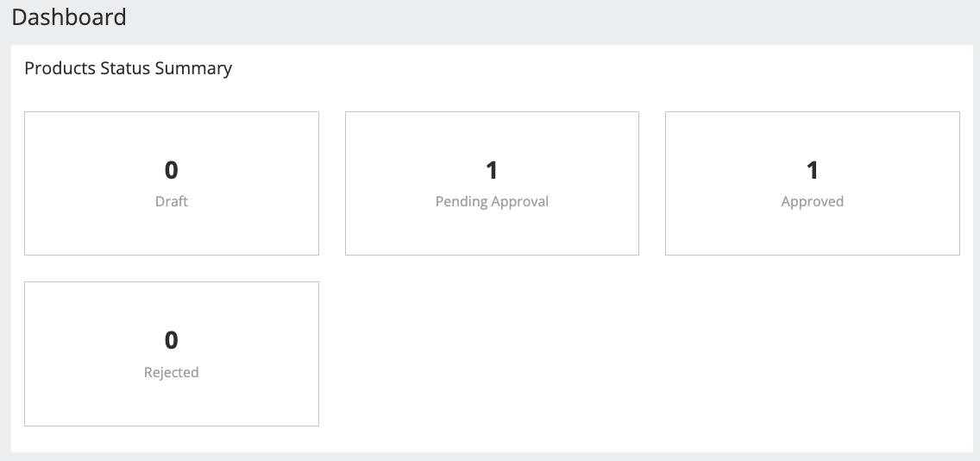The height and width of the screenshot is (461, 980).
Task: Click the Dashboard page heading
Action: pos(69,17)
